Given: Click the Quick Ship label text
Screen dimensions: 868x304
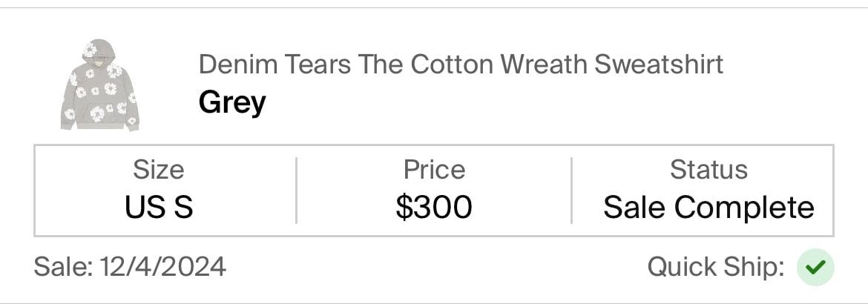Looking at the screenshot, I should click(716, 268).
